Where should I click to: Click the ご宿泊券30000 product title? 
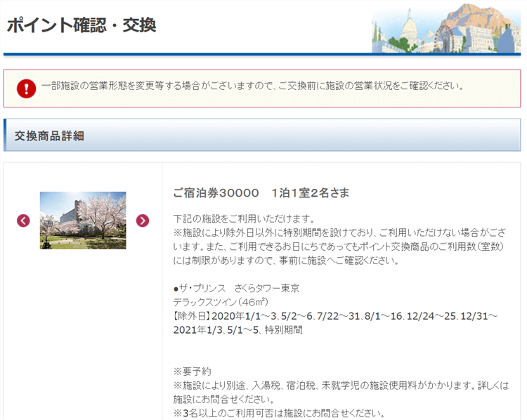click(261, 192)
